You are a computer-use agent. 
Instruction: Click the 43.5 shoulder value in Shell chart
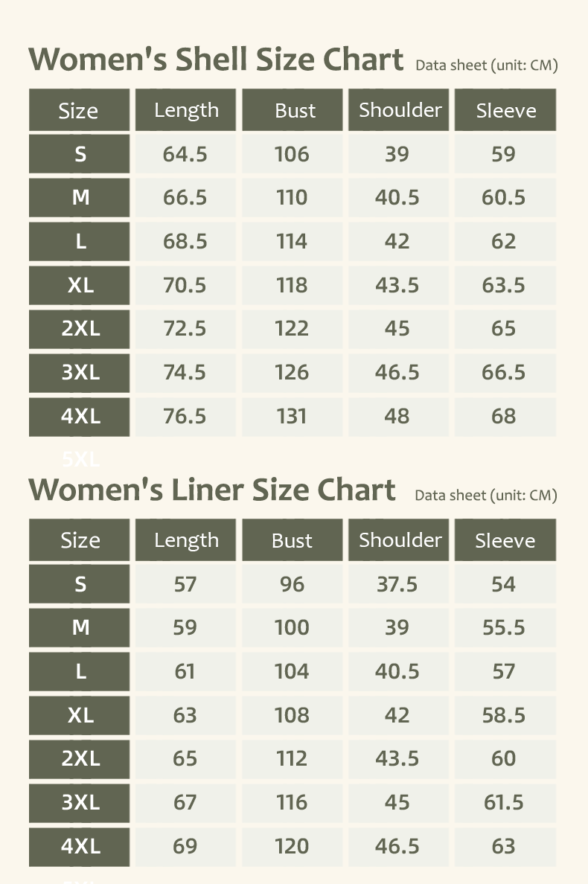pyautogui.click(x=398, y=285)
